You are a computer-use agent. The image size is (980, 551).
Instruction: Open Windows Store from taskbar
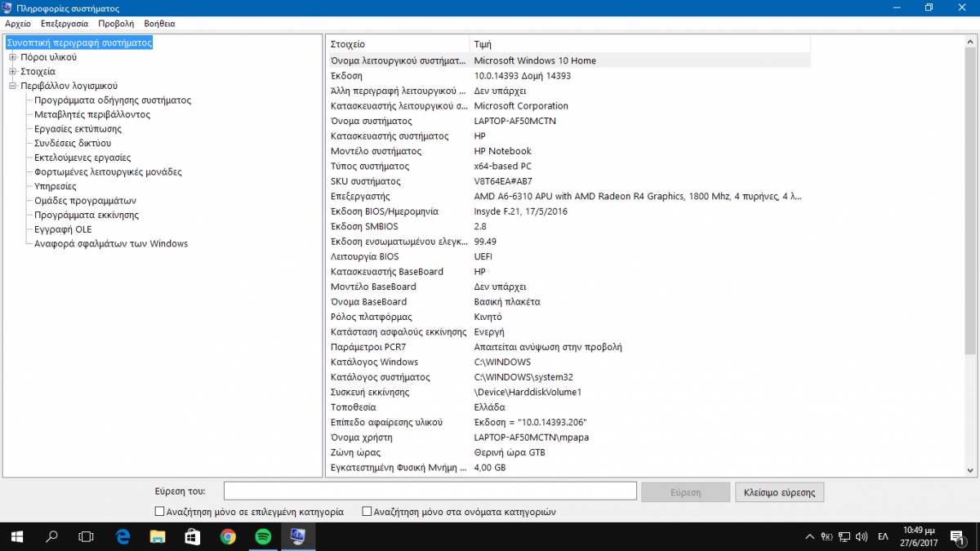pyautogui.click(x=193, y=536)
